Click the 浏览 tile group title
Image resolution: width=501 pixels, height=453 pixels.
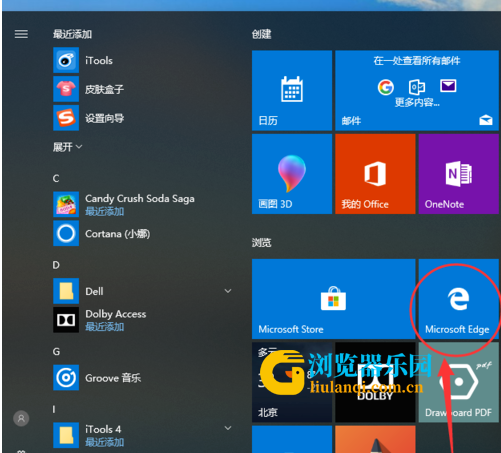tap(262, 242)
